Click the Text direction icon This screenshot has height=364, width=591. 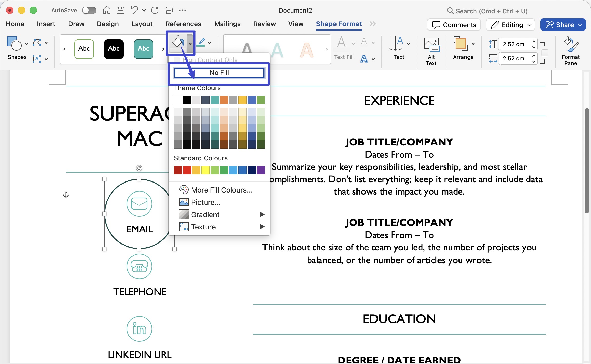[x=396, y=44]
